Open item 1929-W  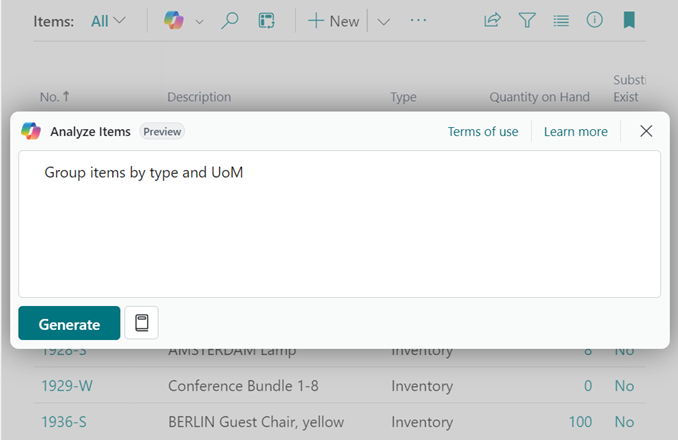67,386
